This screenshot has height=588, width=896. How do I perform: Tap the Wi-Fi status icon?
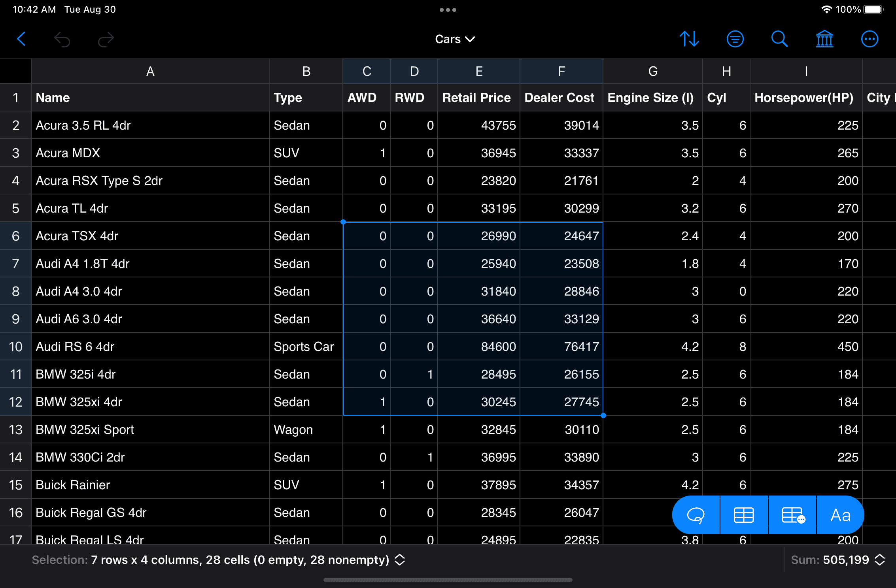[826, 9]
